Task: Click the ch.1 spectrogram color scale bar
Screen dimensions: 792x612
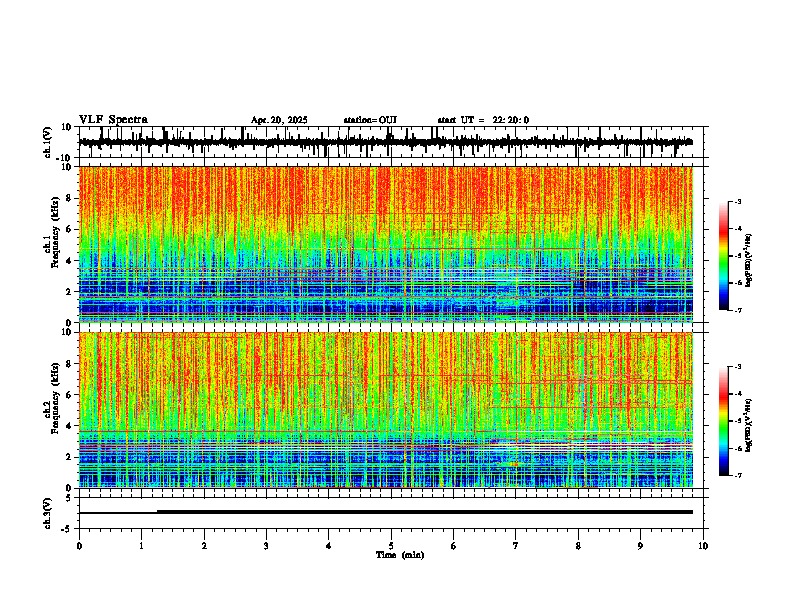Action: pyautogui.click(x=723, y=256)
